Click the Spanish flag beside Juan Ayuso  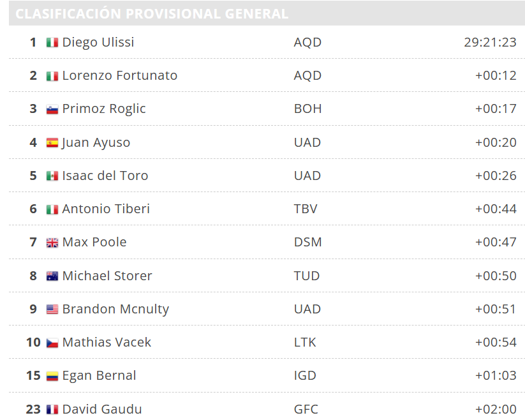(x=52, y=143)
